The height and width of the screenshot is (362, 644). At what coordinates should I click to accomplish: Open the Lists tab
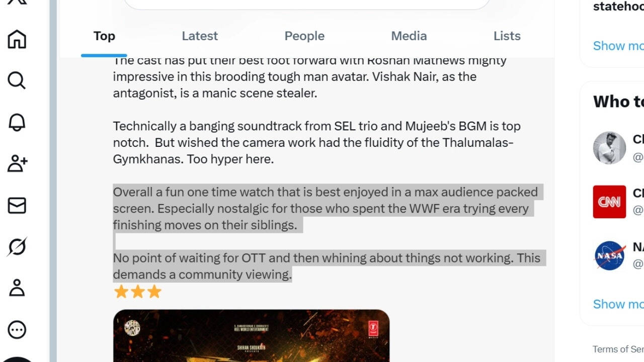507,36
